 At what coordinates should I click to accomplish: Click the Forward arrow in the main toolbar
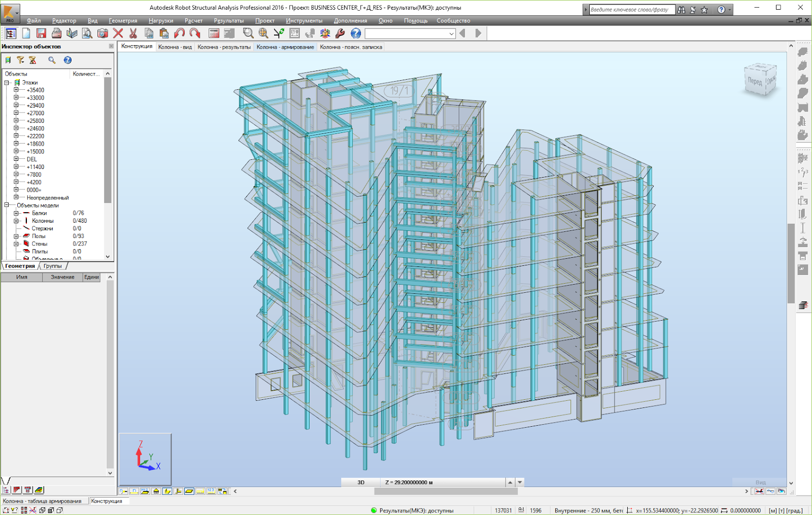coord(478,33)
